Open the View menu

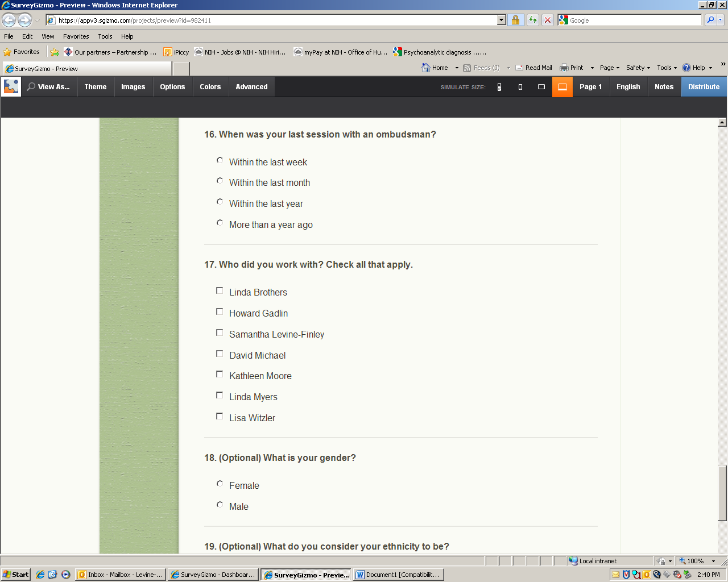point(48,36)
